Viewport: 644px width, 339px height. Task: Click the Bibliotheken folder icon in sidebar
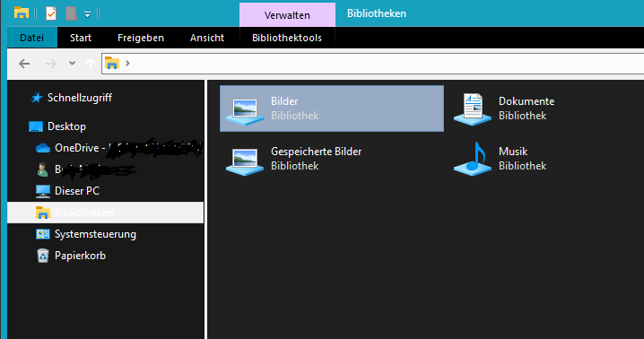(x=43, y=213)
